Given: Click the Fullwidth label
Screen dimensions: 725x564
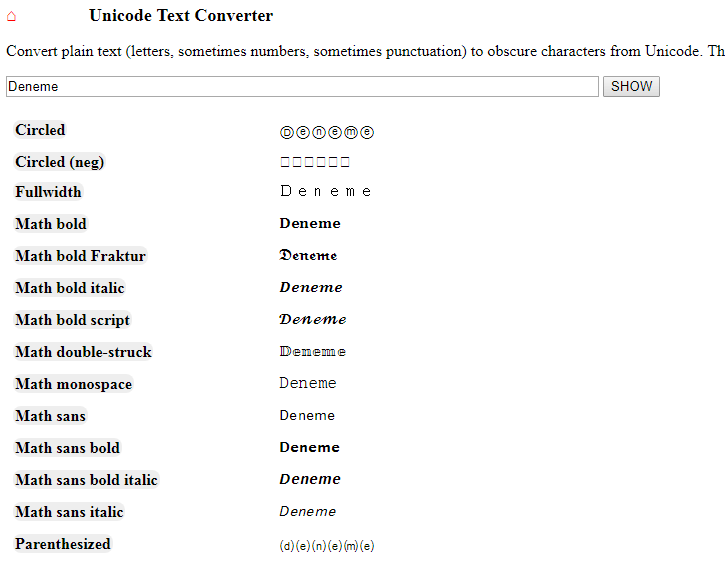Looking at the screenshot, I should click(x=48, y=192).
